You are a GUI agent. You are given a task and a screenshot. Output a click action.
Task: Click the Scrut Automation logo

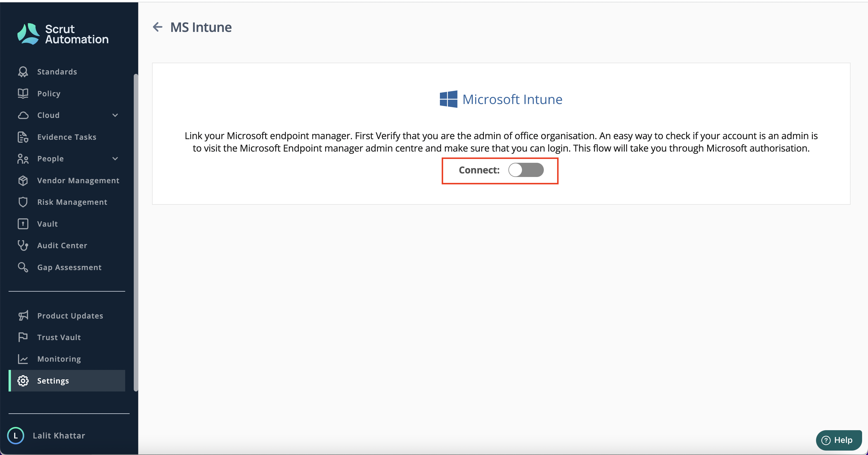63,34
